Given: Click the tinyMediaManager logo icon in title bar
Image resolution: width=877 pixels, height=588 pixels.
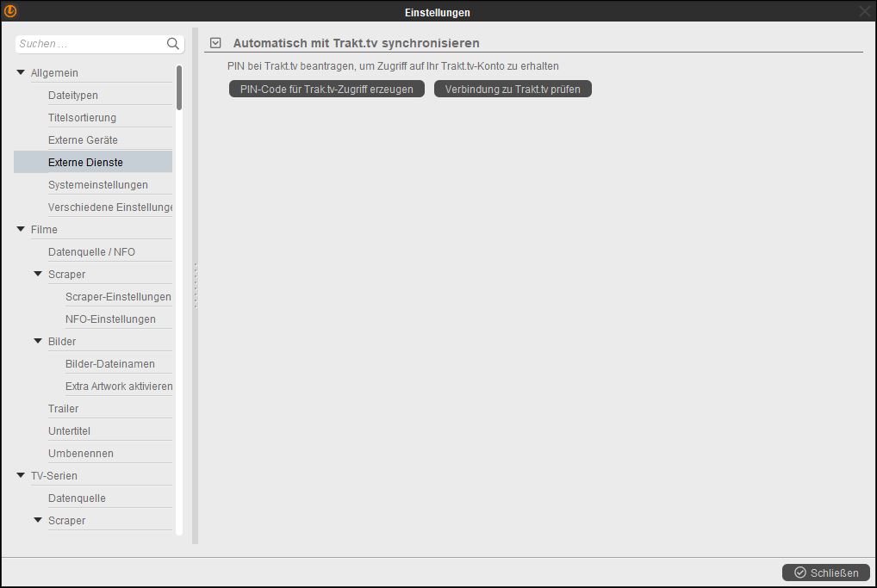Looking at the screenshot, I should [10, 10].
